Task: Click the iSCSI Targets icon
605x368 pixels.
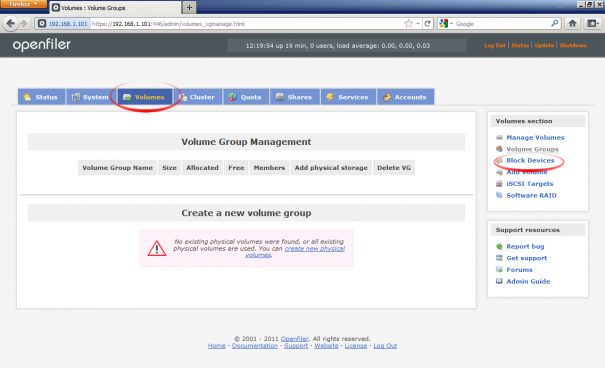Action: [499, 184]
